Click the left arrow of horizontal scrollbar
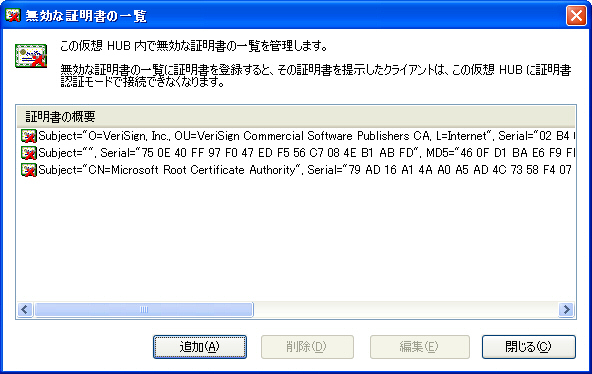The image size is (592, 374). click(25, 309)
